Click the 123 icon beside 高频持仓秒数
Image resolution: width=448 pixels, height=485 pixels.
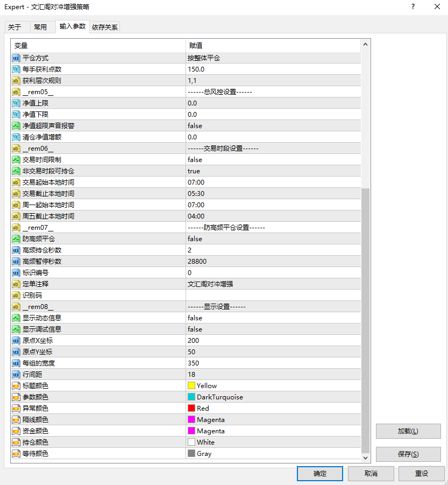15,250
